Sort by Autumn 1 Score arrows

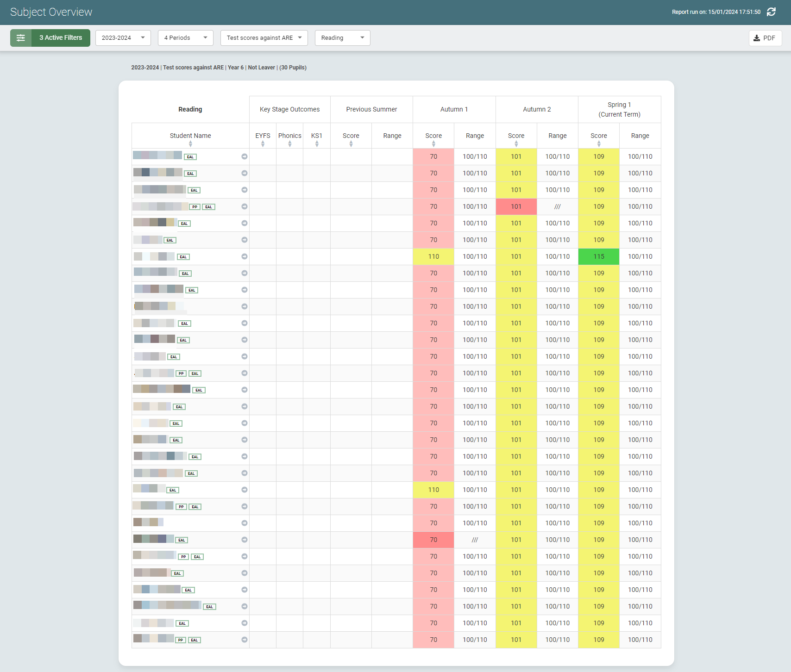coord(433,144)
